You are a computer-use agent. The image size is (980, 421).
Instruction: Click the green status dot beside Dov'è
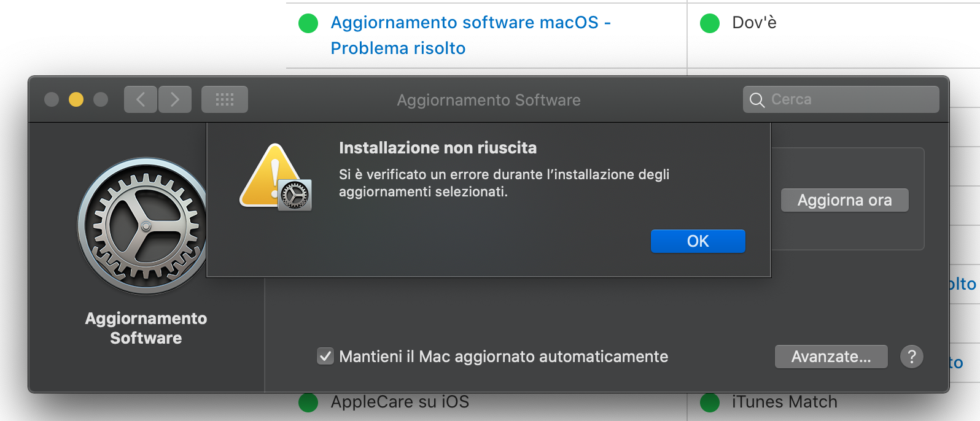pos(710,23)
